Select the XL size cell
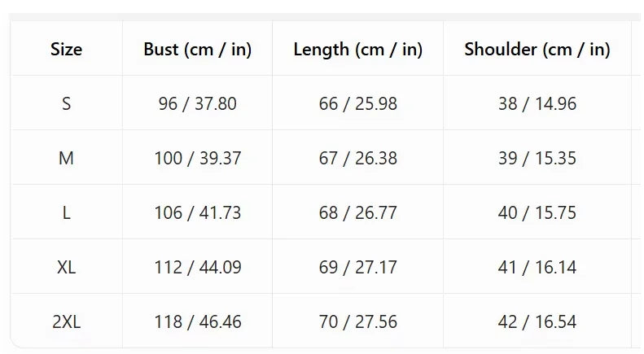Screen dimensions: 644x354 click(x=66, y=268)
